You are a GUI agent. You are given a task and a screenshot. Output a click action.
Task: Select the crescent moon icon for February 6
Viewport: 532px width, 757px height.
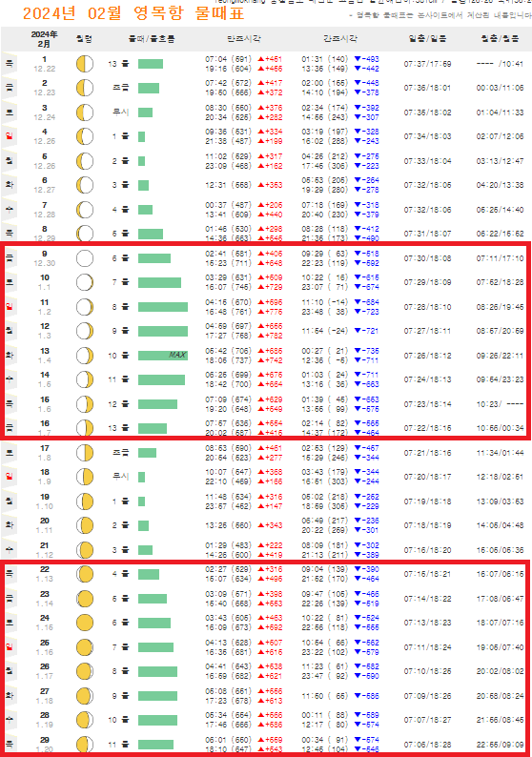pyautogui.click(x=85, y=185)
